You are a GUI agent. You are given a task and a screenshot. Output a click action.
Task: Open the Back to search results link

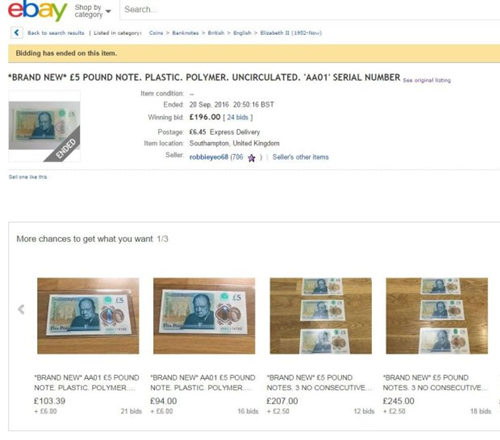56,33
